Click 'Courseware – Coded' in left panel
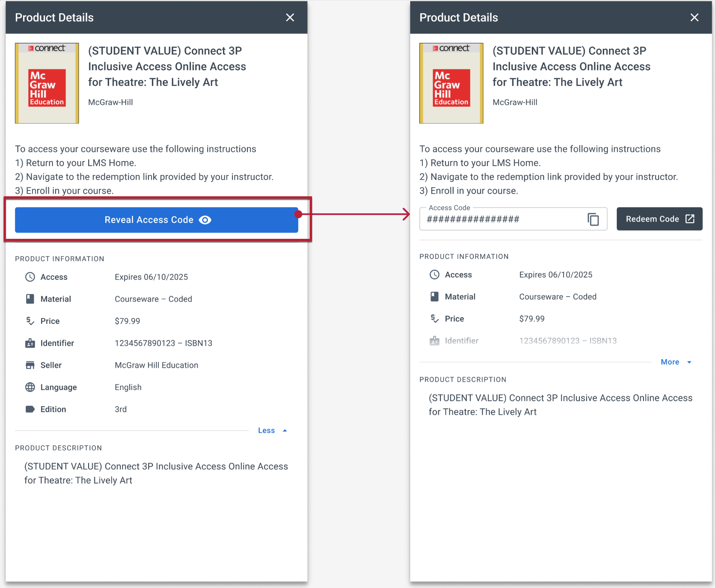 pos(153,299)
